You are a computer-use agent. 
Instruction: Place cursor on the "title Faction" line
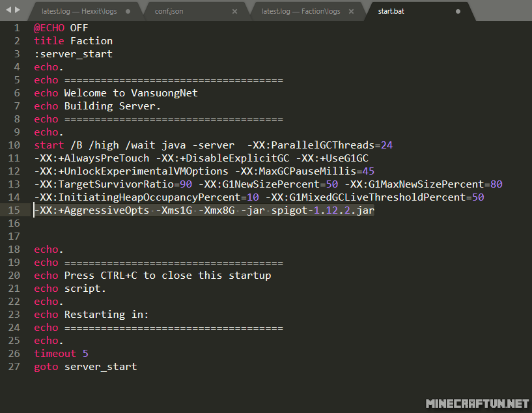73,41
